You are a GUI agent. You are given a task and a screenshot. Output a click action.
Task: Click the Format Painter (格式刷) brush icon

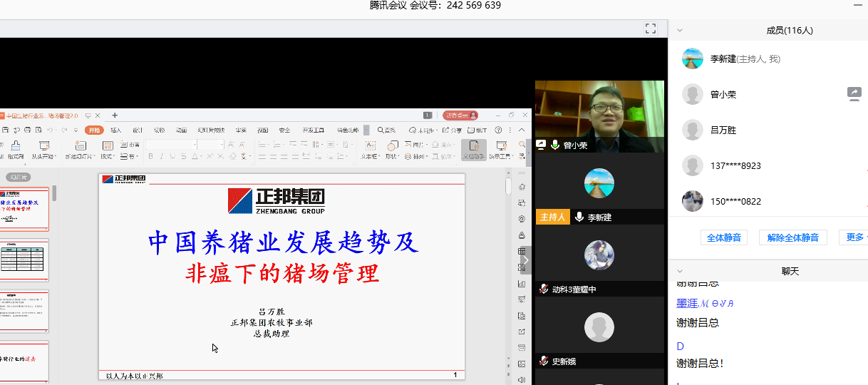coord(16,145)
